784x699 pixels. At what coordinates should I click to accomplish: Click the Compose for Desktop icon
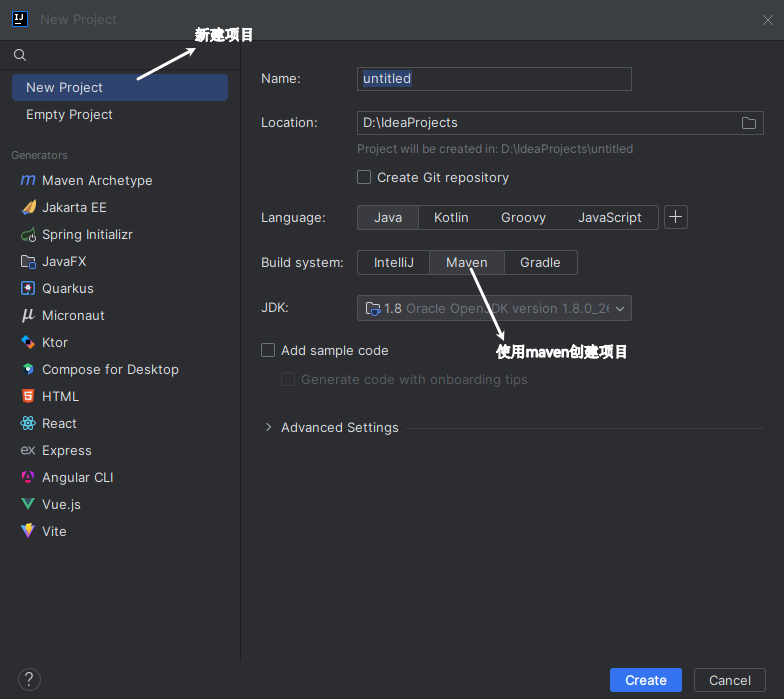tap(28, 369)
